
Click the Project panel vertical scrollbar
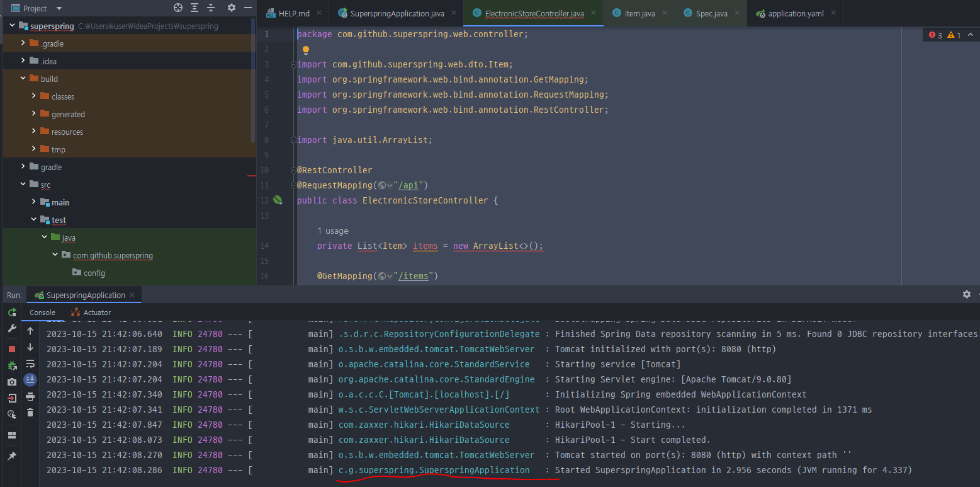(254, 79)
